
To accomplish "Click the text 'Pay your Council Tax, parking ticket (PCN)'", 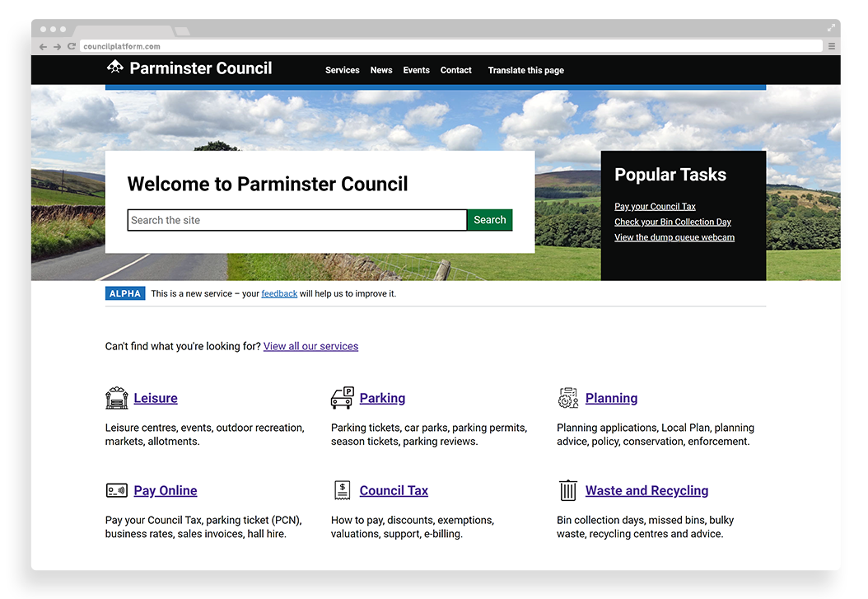I will (x=203, y=521).
